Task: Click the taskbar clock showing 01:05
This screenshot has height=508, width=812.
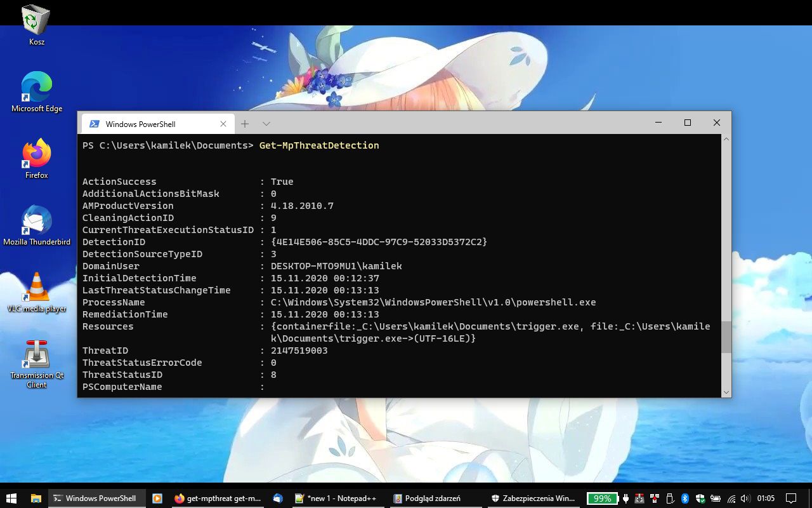Action: 766,498
